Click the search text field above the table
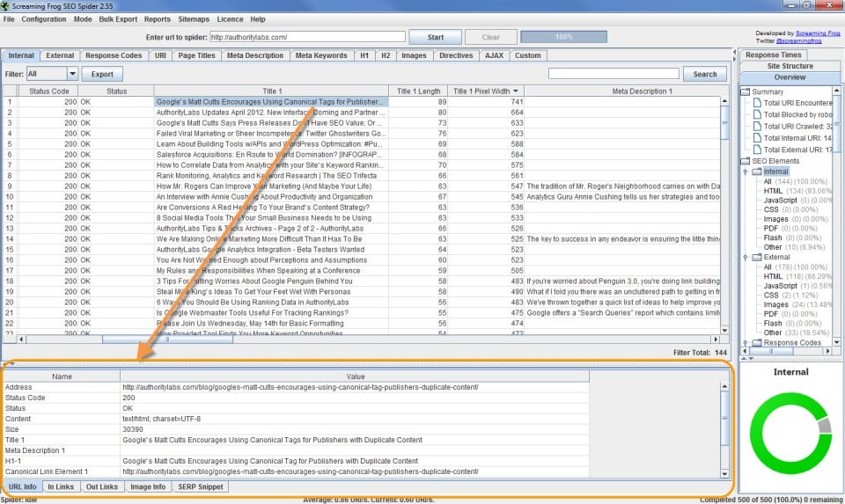Image resolution: width=845 pixels, height=504 pixels. [614, 74]
